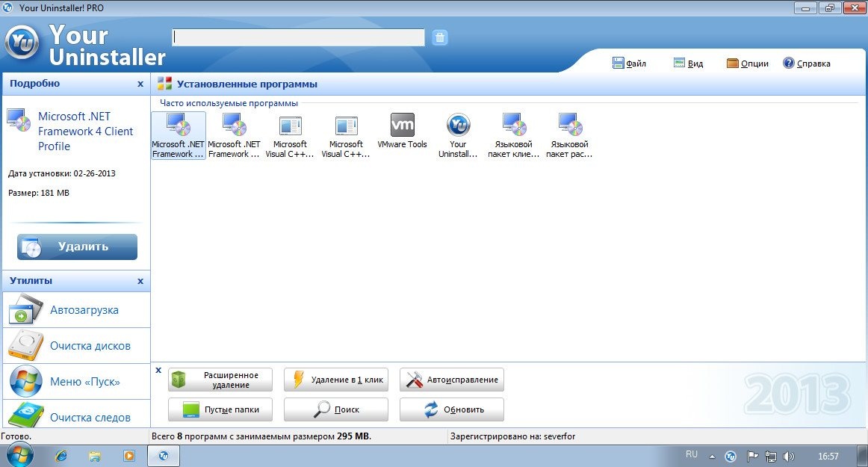This screenshot has width=868, height=467.
Task: Open the Меню «Пуск» utility
Action: pos(76,382)
